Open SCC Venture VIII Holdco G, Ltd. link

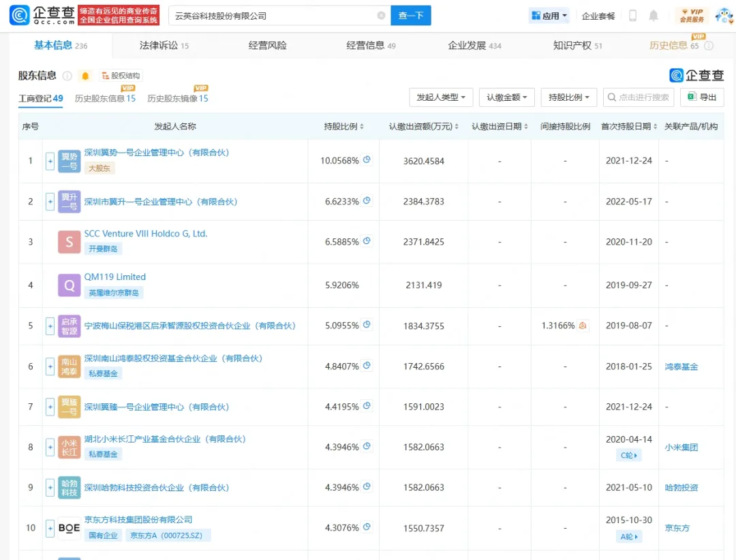pos(146,233)
